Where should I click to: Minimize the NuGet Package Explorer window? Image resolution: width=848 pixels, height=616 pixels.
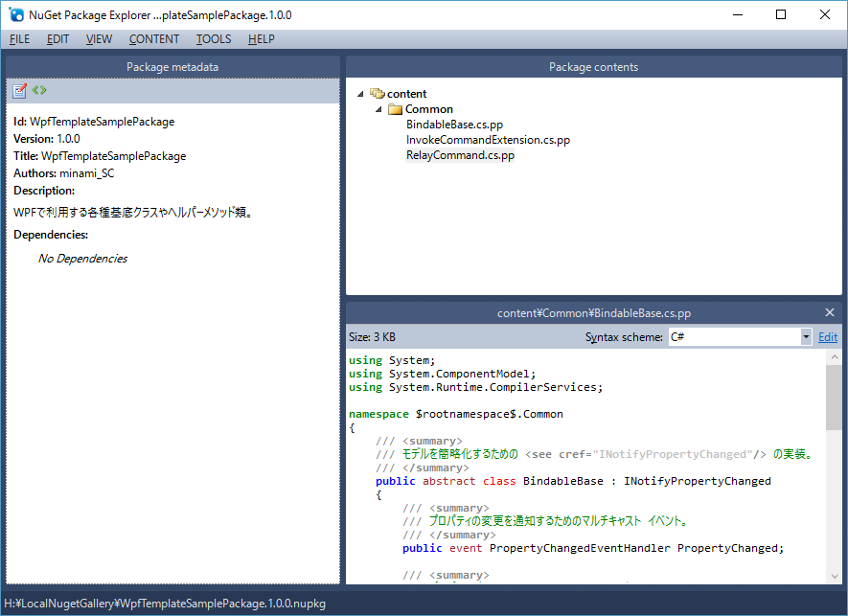[x=738, y=14]
